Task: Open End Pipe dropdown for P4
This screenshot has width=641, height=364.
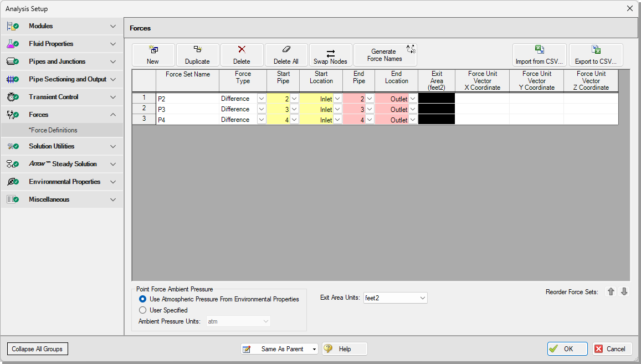Action: 370,120
